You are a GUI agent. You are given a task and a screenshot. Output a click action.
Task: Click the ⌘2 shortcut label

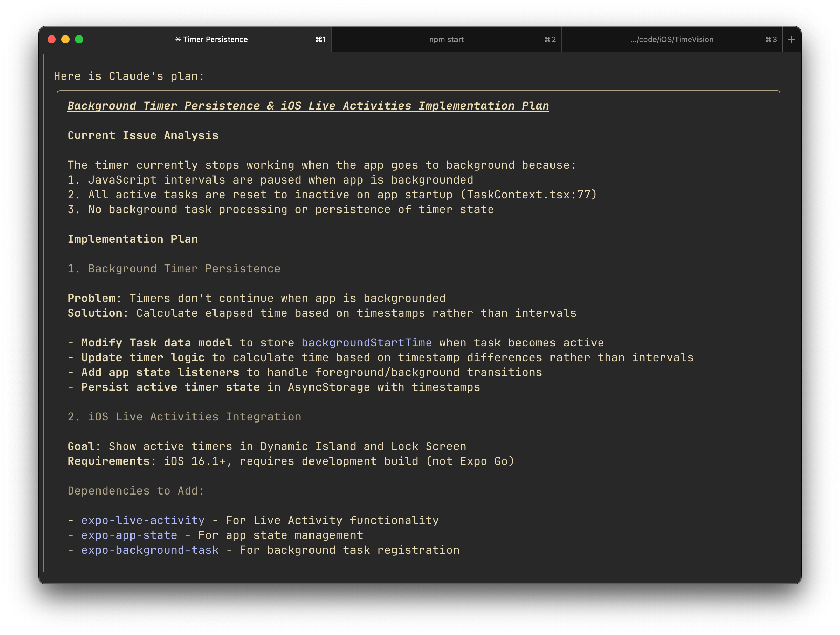(550, 40)
